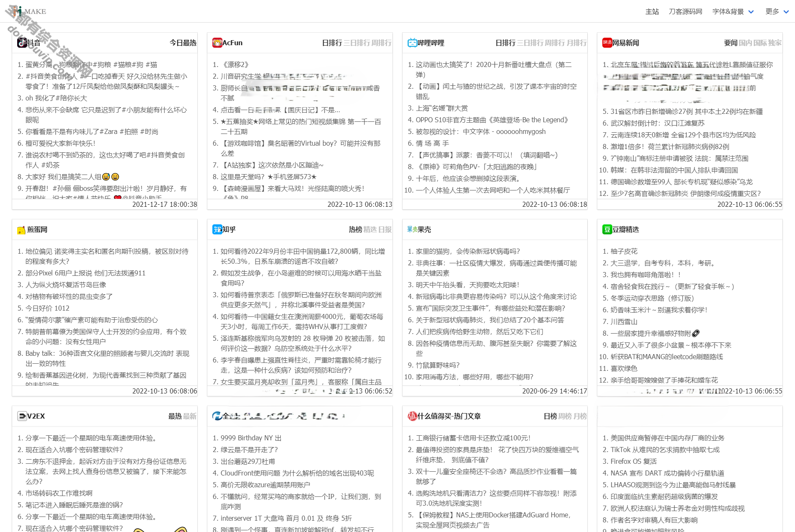Expand the 更多 dropdown arrow
795x532 pixels.
786,12
